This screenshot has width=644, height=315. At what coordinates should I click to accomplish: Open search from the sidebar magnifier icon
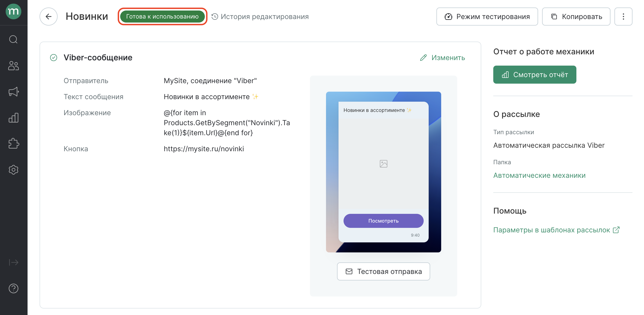point(14,39)
